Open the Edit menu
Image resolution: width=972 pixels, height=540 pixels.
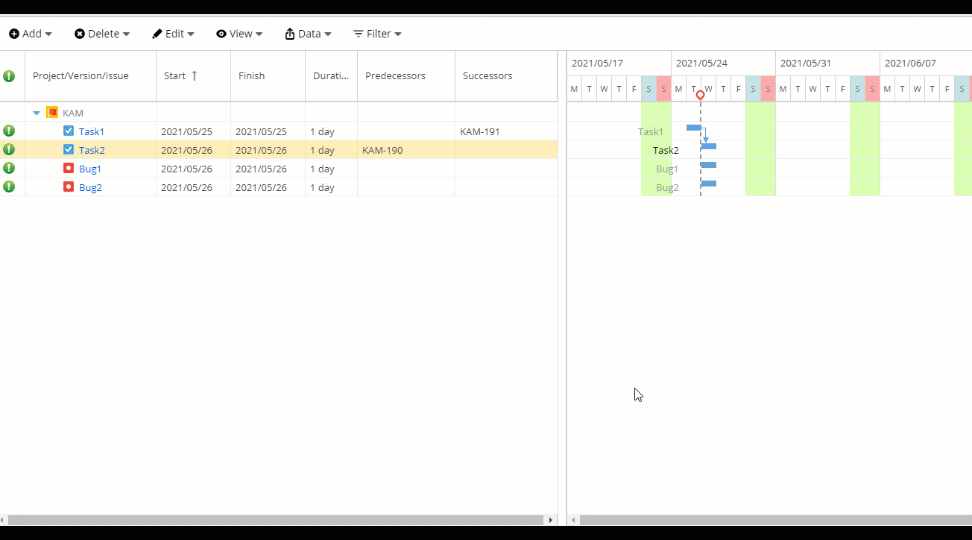(x=173, y=34)
